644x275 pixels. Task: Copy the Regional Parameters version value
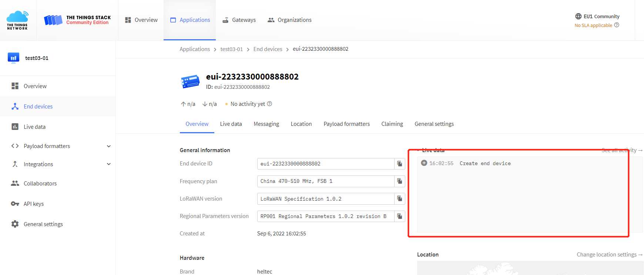(399, 216)
